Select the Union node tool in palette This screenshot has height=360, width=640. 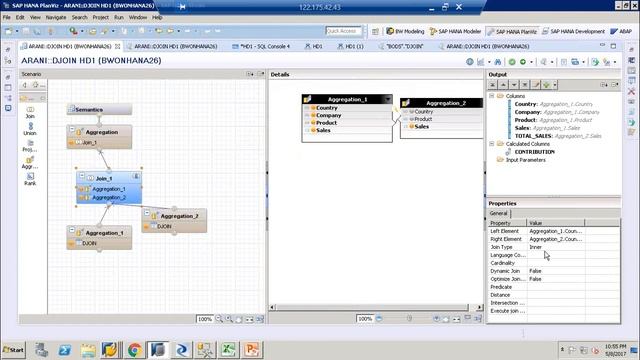coord(30,129)
